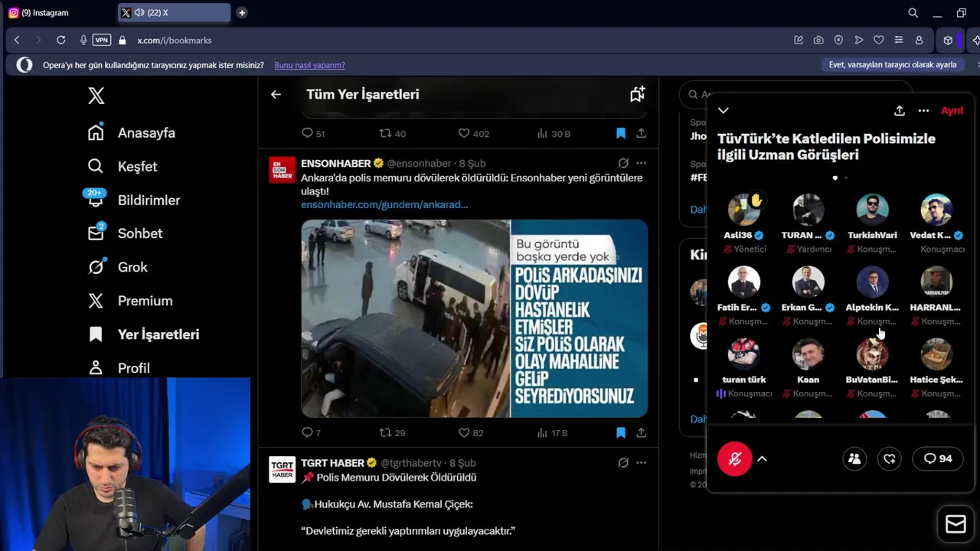Select TurkishVari speaker avatar
Screen dimensions: 980x551
tap(872, 210)
